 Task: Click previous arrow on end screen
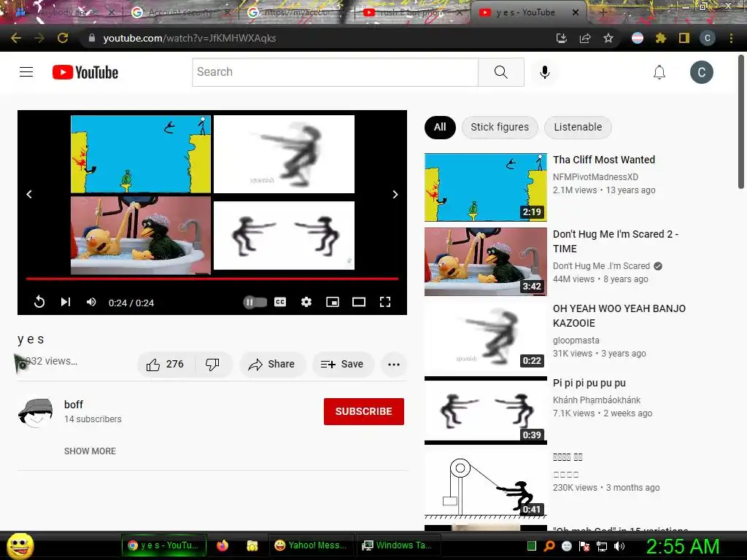pyautogui.click(x=29, y=194)
